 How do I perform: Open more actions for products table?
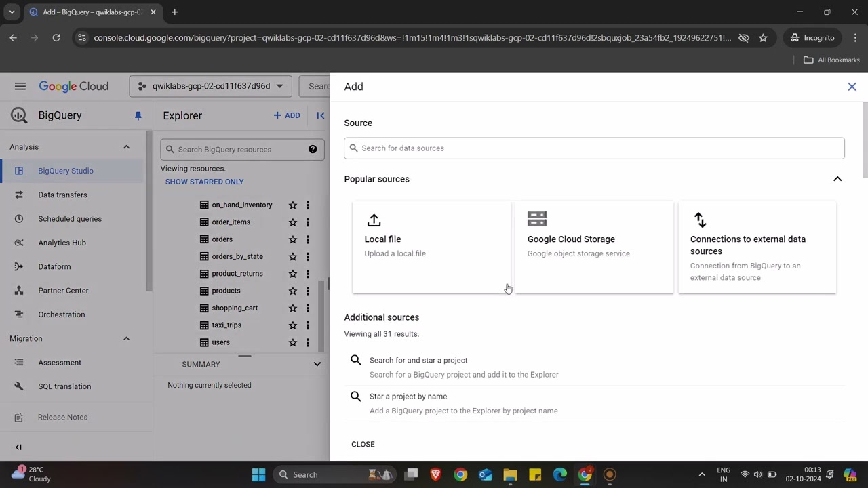(x=307, y=291)
